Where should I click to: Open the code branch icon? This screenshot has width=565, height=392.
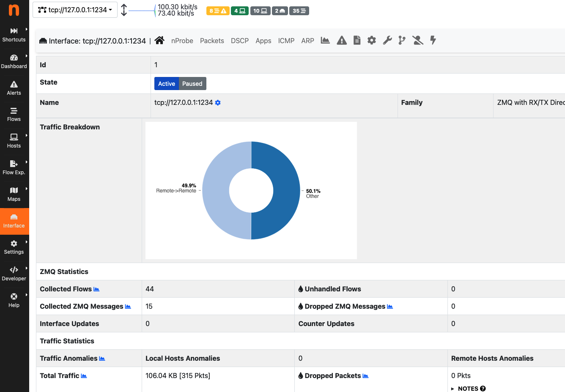coord(402,40)
